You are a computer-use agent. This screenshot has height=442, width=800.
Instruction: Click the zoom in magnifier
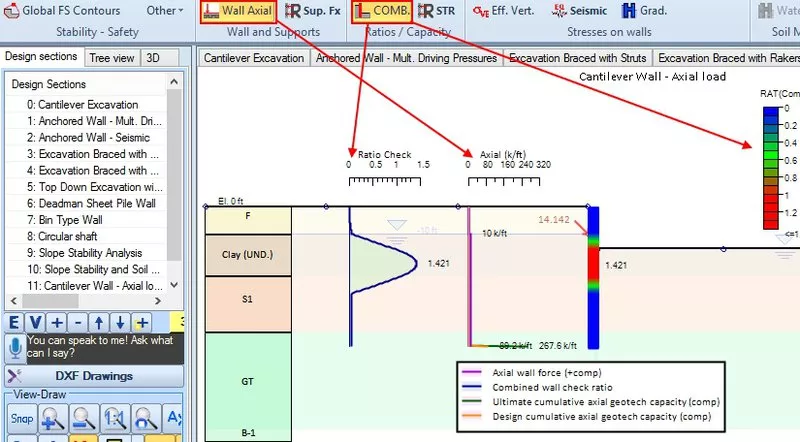click(x=53, y=419)
